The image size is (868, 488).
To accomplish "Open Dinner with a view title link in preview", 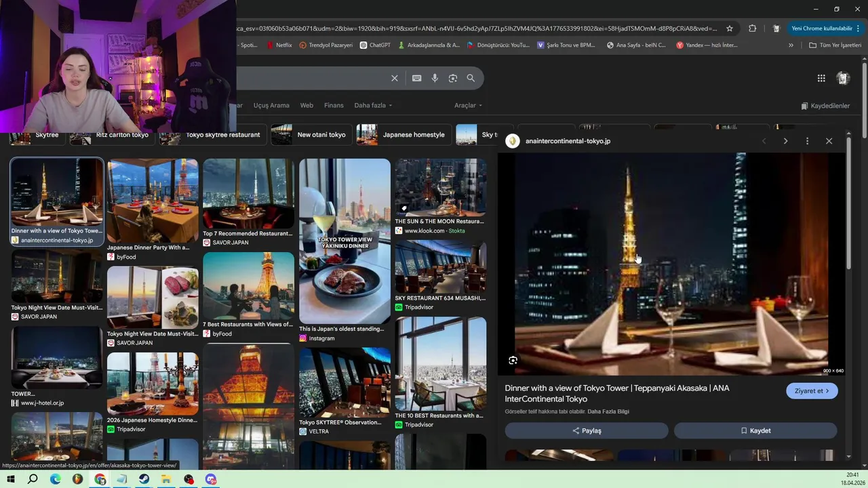I will [617, 394].
